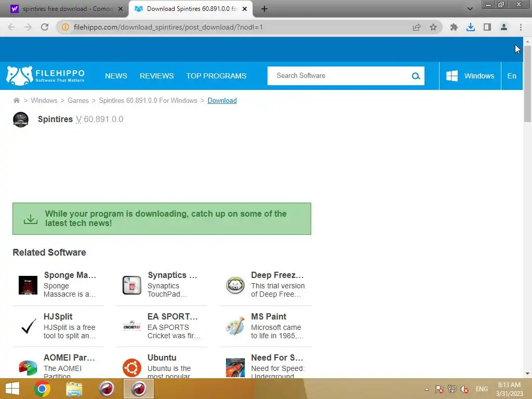The image size is (532, 399).
Task: Click the Deep Freeze bear icon
Action: 235,285
